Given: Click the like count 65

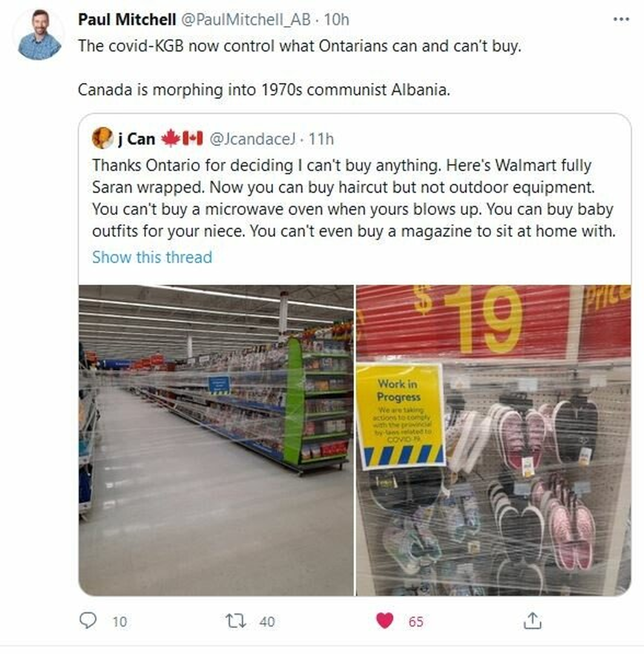Looking at the screenshot, I should [416, 621].
